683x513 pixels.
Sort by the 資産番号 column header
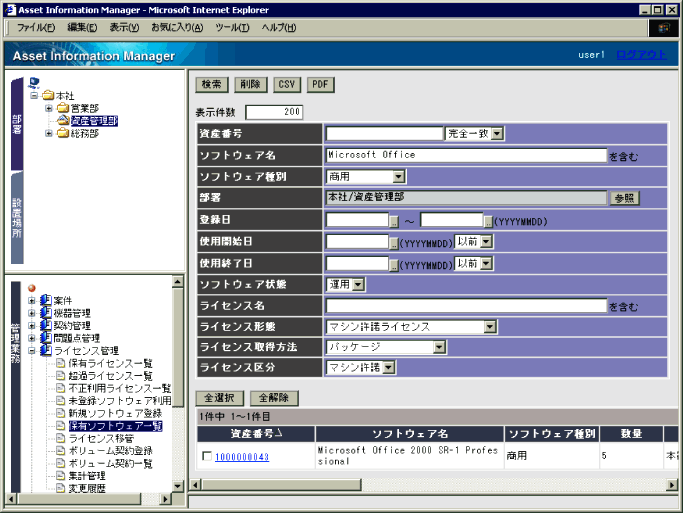click(256, 434)
